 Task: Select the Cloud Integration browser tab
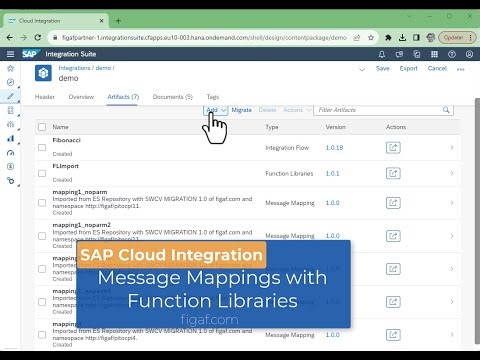coord(57,21)
